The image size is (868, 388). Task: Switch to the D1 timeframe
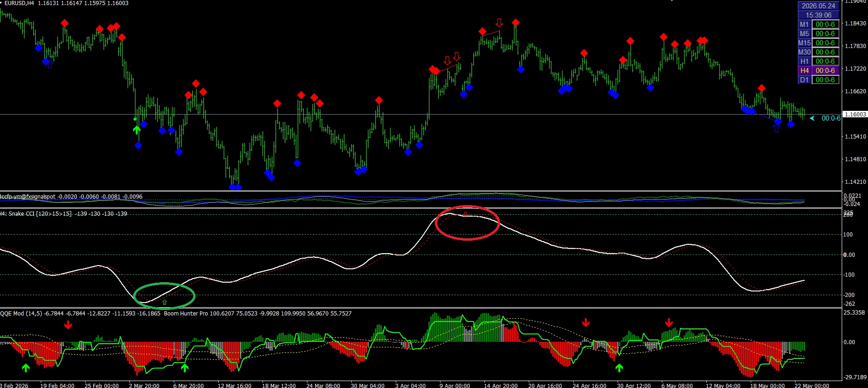click(804, 80)
